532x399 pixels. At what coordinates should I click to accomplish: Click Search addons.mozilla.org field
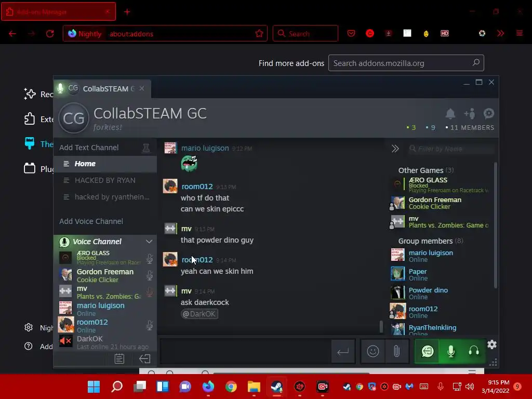click(x=406, y=63)
